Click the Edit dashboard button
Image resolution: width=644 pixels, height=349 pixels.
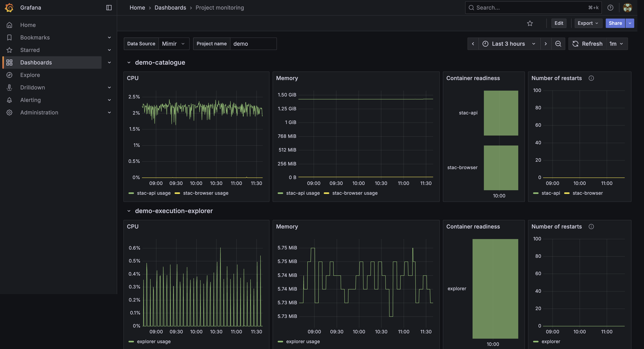click(x=559, y=23)
